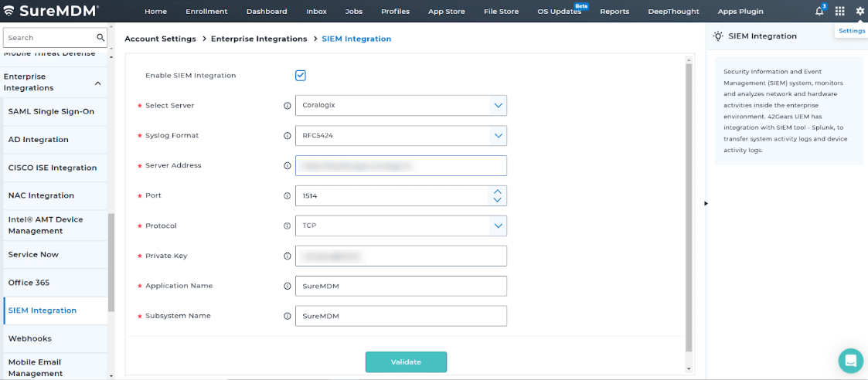Click the Validate button
The image size is (868, 380).
click(406, 362)
